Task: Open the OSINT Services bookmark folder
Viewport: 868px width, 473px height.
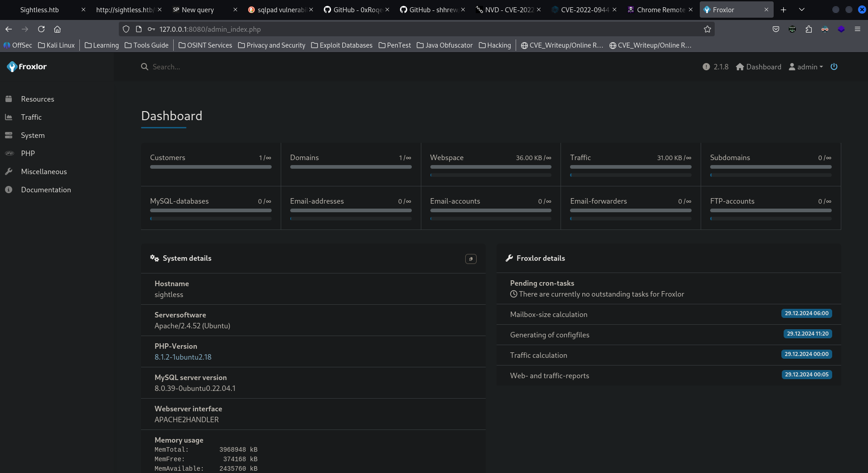Action: [205, 45]
